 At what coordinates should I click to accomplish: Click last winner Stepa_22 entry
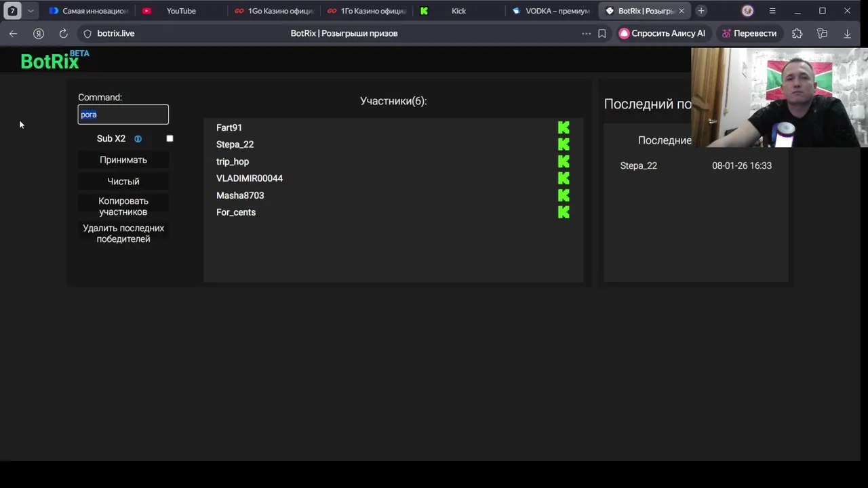click(x=639, y=165)
